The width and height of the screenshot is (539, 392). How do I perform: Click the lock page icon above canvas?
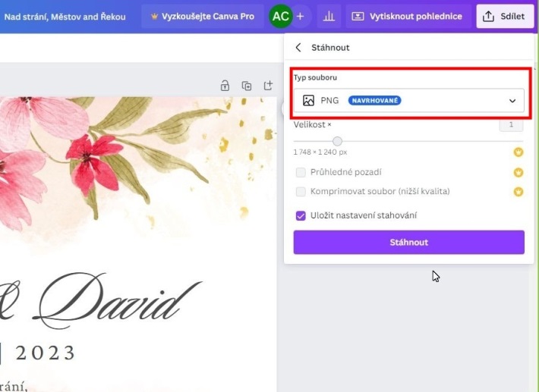225,86
